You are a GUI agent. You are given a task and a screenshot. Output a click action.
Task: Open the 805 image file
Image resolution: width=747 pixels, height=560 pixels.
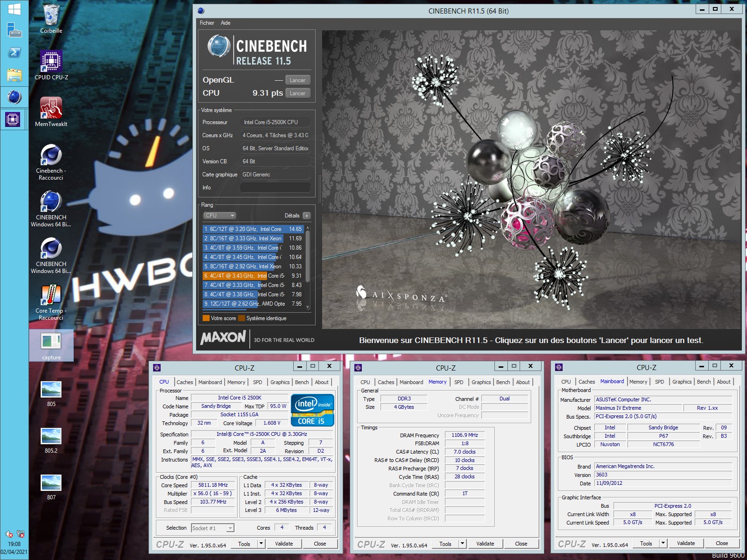(x=51, y=393)
